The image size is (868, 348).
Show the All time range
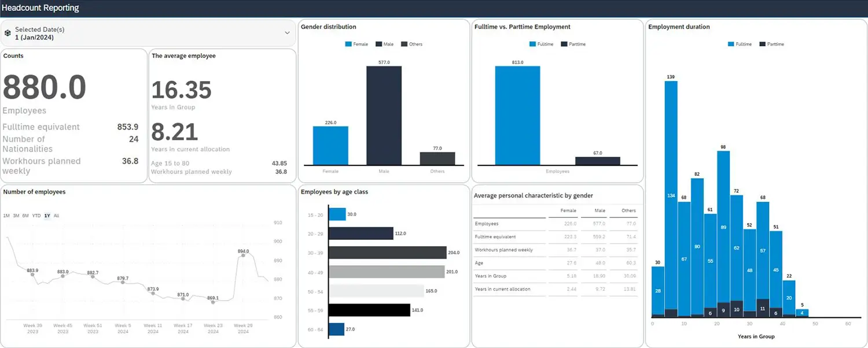(56, 216)
